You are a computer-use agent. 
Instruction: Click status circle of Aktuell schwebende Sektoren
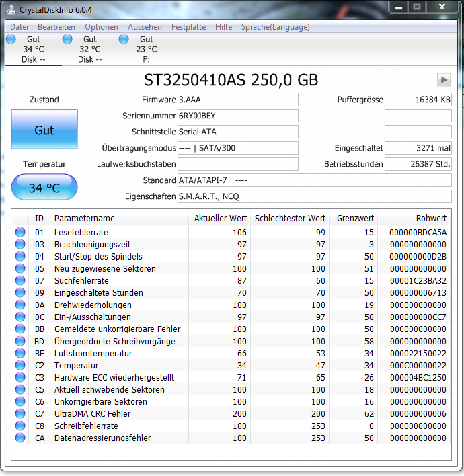click(20, 389)
